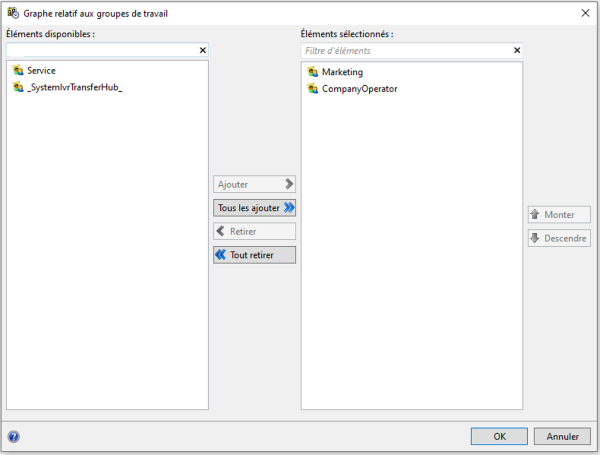Select _SystemIvrTransferHub_ in available list
Viewport: 600px width, 455px height.
(x=75, y=88)
